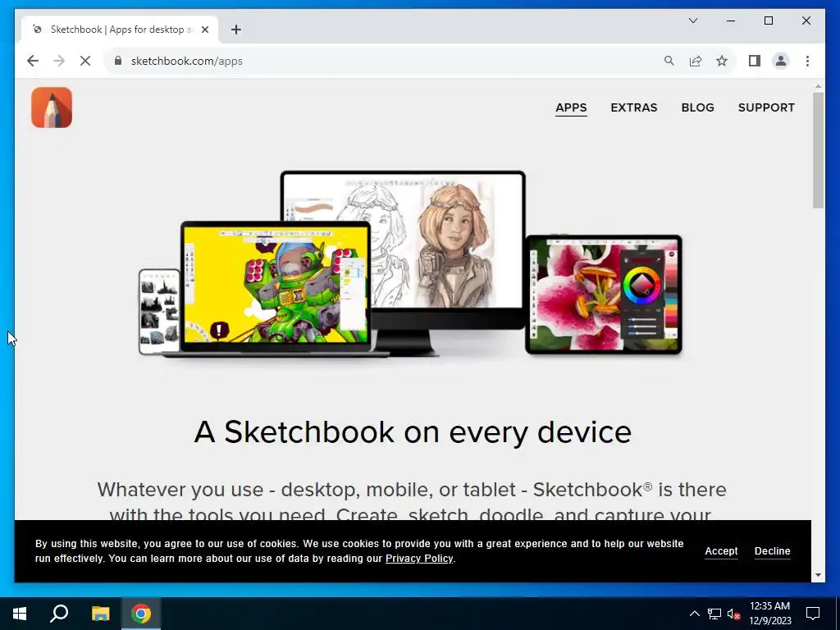Open the BLOG navigation item
This screenshot has width=840, height=630.
click(697, 107)
